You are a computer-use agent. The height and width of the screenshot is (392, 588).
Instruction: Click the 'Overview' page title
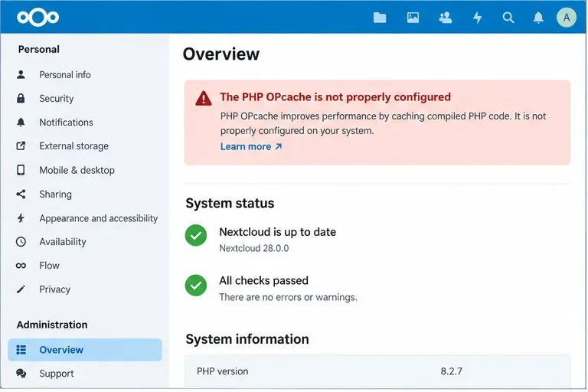point(221,54)
